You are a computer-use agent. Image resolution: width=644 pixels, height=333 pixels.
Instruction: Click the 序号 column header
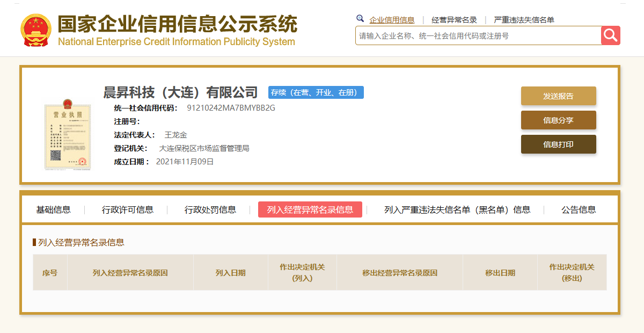tap(50, 273)
